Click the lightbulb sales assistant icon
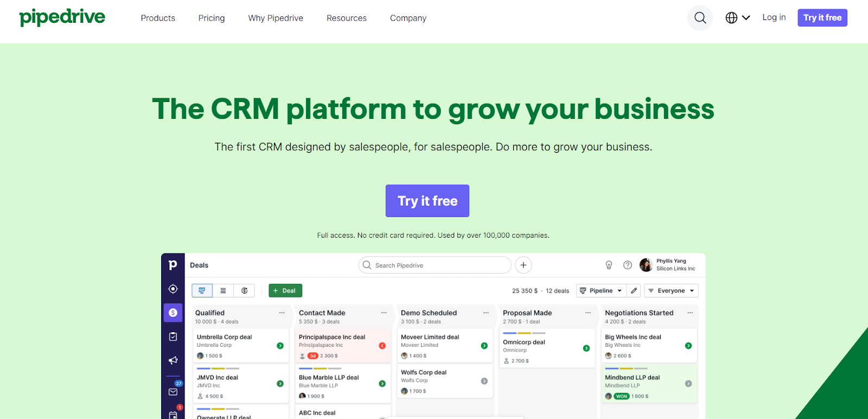868x419 pixels. tap(609, 265)
